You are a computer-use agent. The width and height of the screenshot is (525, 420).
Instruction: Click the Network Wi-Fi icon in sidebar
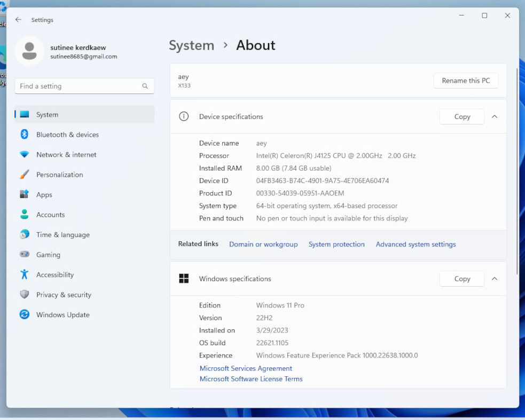click(25, 154)
